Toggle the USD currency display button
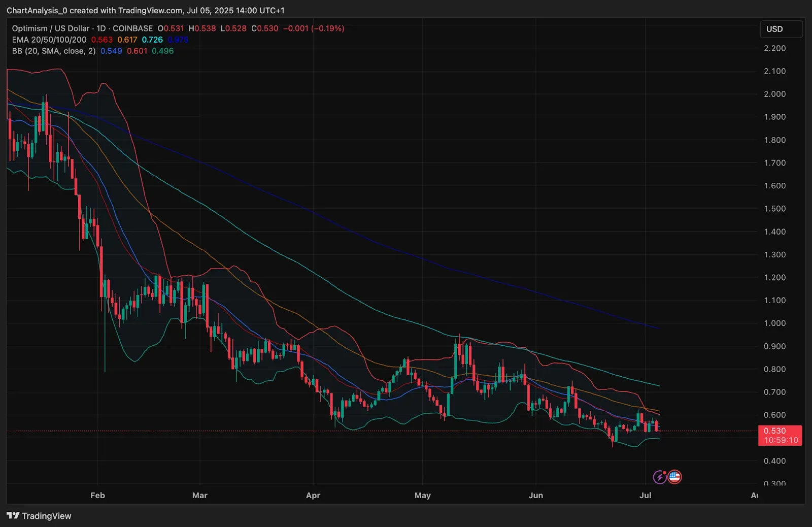 click(781, 29)
